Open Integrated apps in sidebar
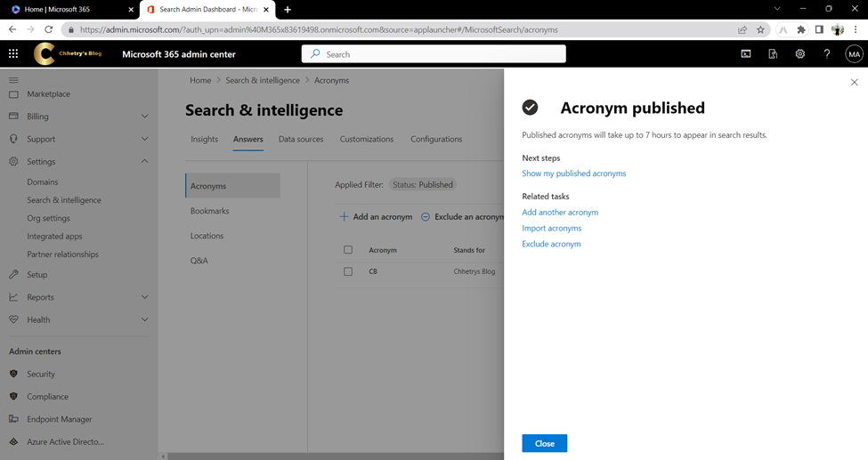 54,237
